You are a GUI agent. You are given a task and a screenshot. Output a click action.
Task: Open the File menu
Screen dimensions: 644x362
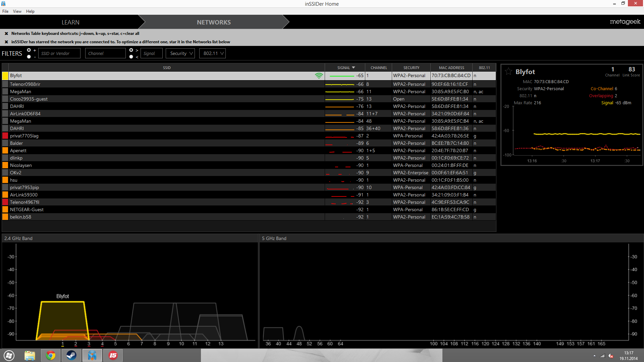[5, 11]
